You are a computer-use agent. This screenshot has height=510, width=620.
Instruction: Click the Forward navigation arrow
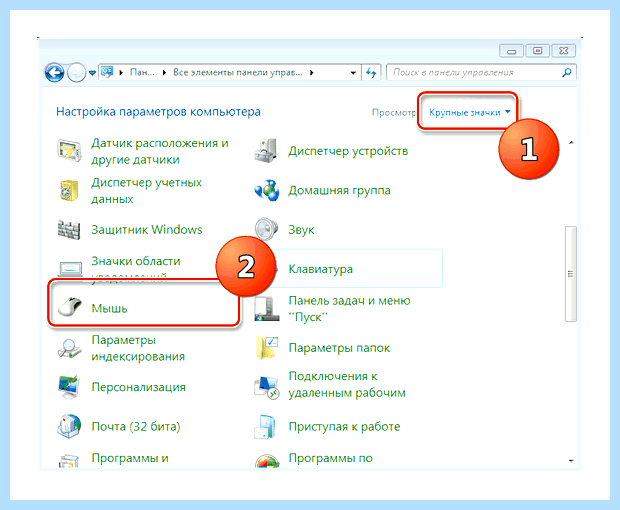pyautogui.click(x=76, y=72)
